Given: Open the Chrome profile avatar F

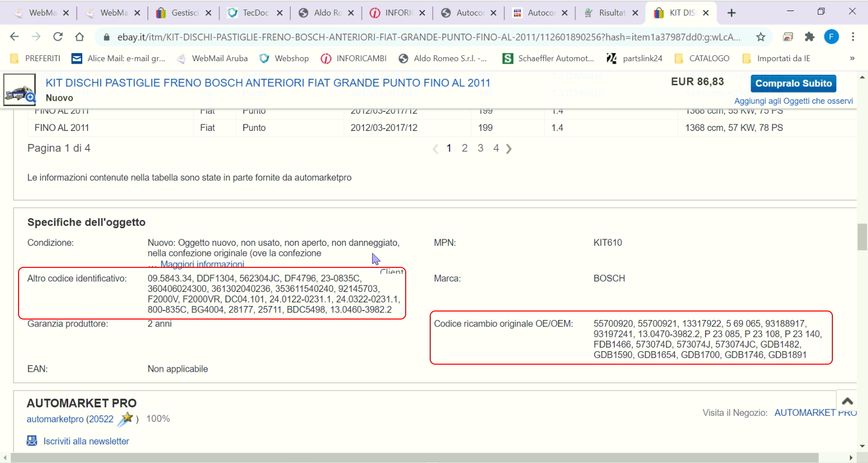Looking at the screenshot, I should tap(831, 37).
